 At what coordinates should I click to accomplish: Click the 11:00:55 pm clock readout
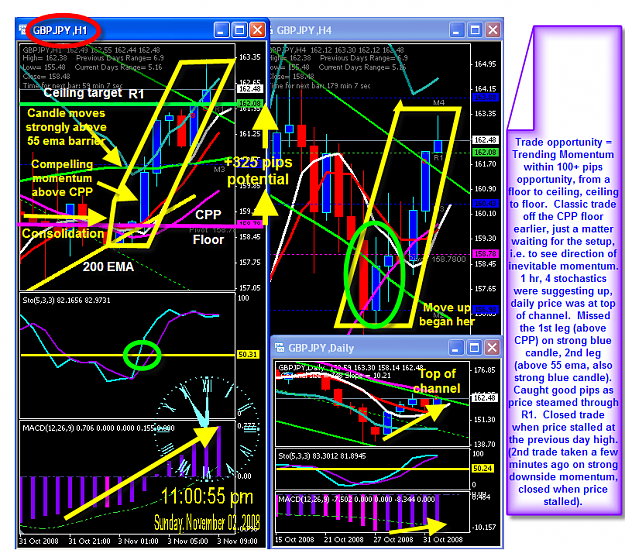[207, 497]
